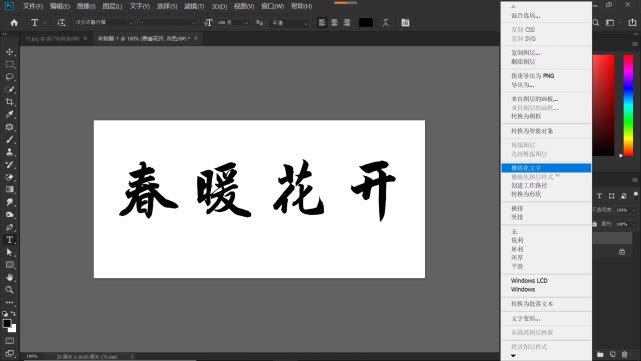Select the Rectangular Marquee tool
Image resolution: width=641 pixels, height=361 pixels.
coord(9,64)
